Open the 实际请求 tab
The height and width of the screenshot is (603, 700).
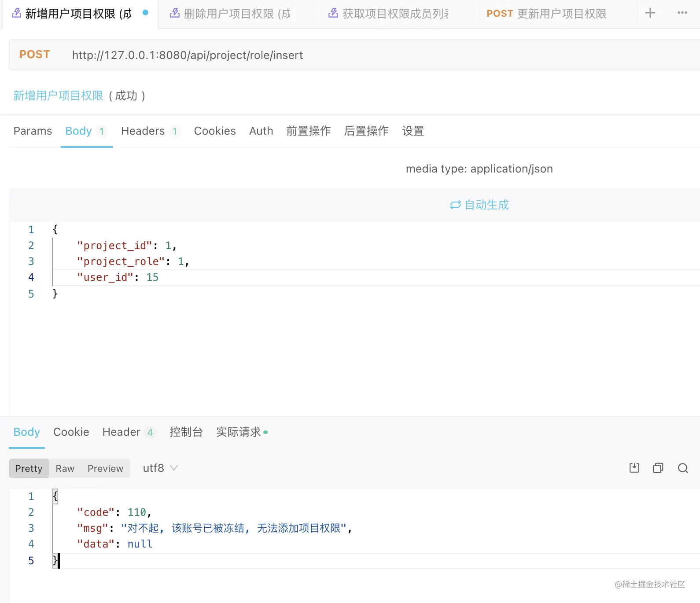(x=242, y=432)
